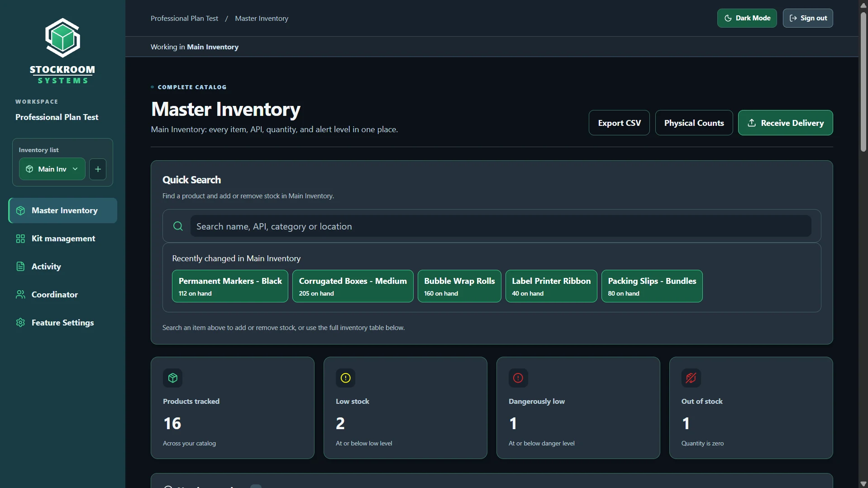This screenshot has width=868, height=488.
Task: Sign out of the account
Action: (x=808, y=18)
